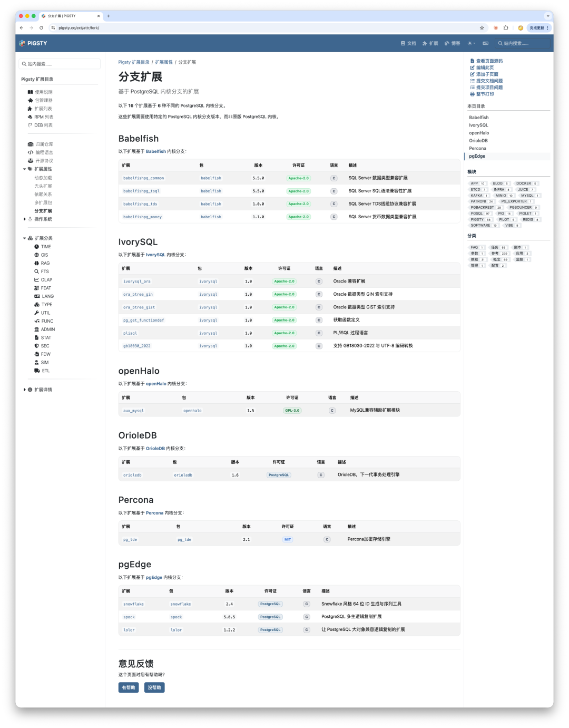Click the globe icon for GIS category
569x728 pixels.
point(37,255)
